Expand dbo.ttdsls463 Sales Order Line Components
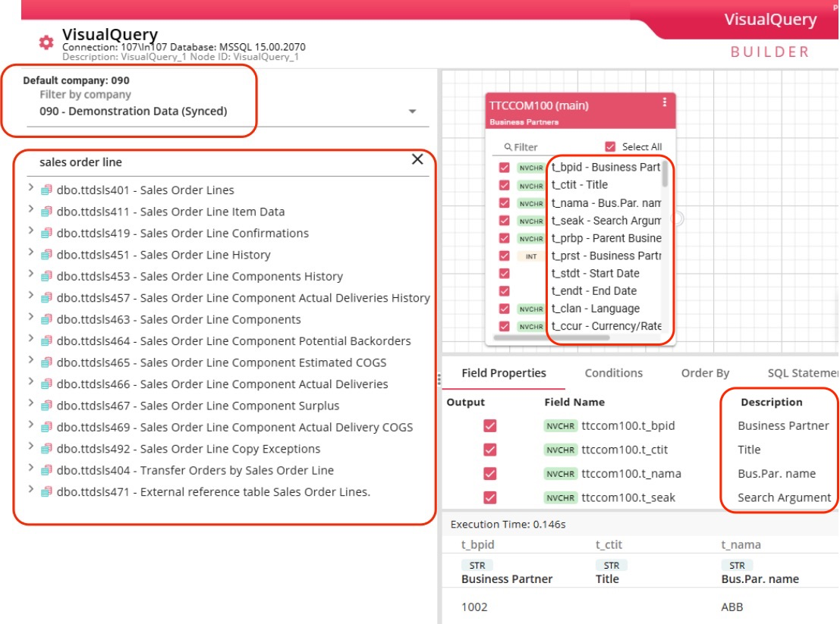This screenshot has height=624, width=840. click(x=30, y=317)
